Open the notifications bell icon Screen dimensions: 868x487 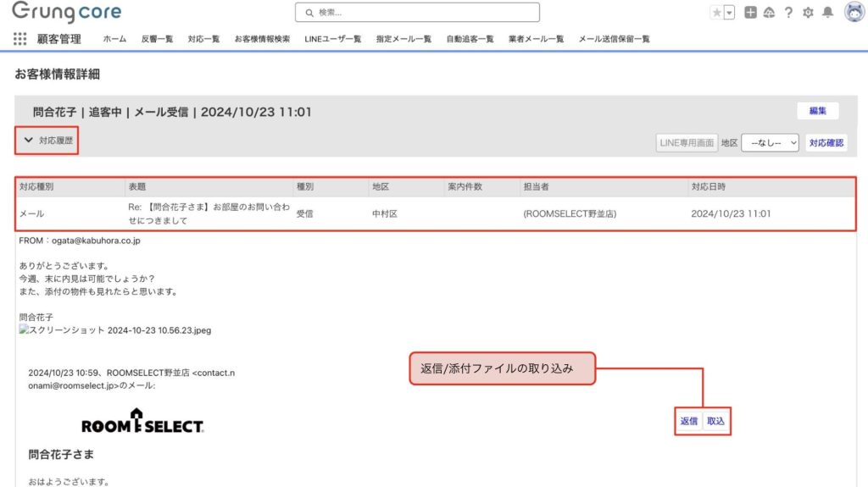coord(827,13)
